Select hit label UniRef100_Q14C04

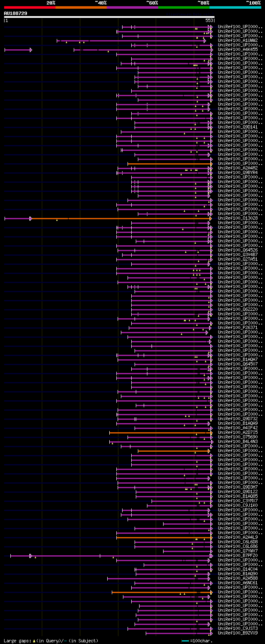click(x=238, y=569)
